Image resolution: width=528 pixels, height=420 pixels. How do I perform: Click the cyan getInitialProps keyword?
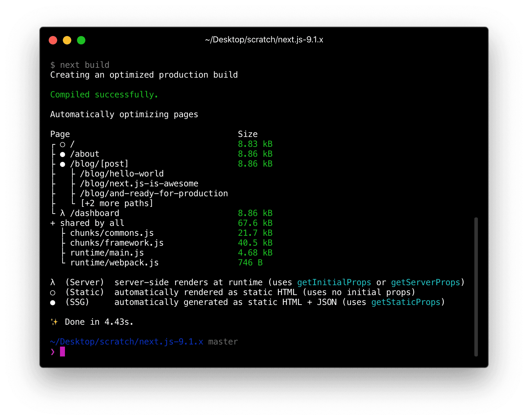tap(334, 282)
